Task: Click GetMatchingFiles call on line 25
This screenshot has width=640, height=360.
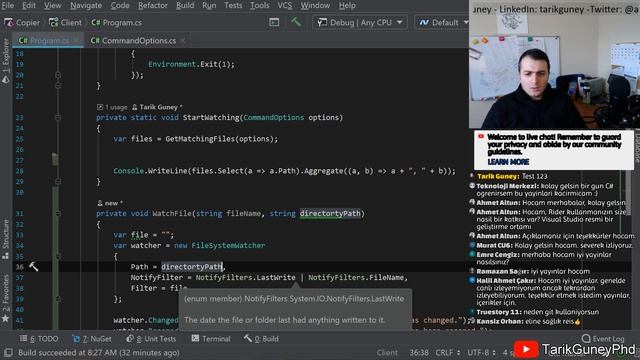Action: click(201, 139)
